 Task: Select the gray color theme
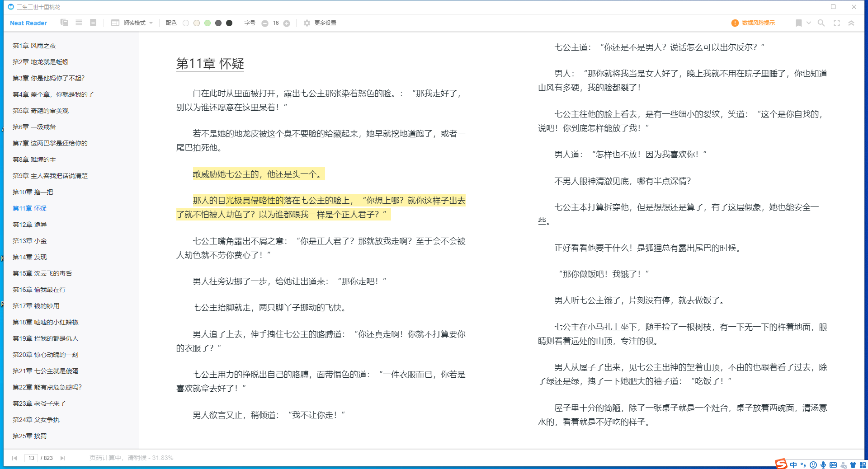218,23
